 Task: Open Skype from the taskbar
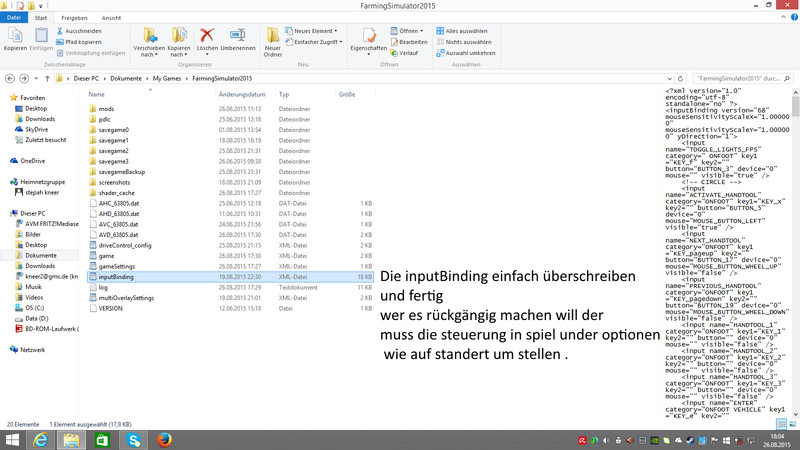pos(132,439)
